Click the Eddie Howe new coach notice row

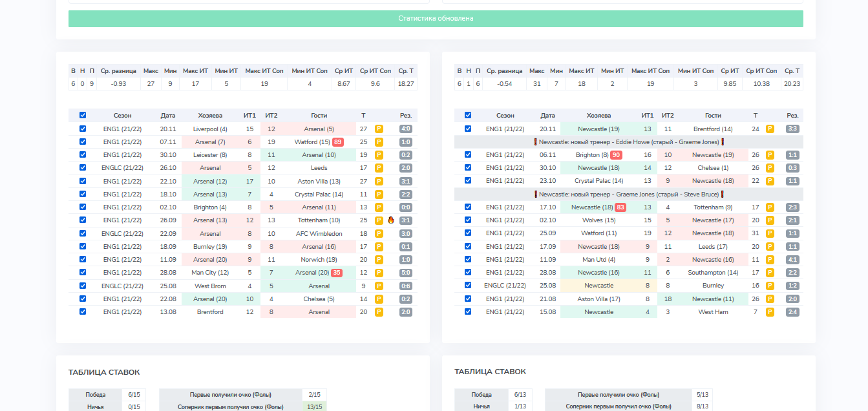tap(628, 142)
